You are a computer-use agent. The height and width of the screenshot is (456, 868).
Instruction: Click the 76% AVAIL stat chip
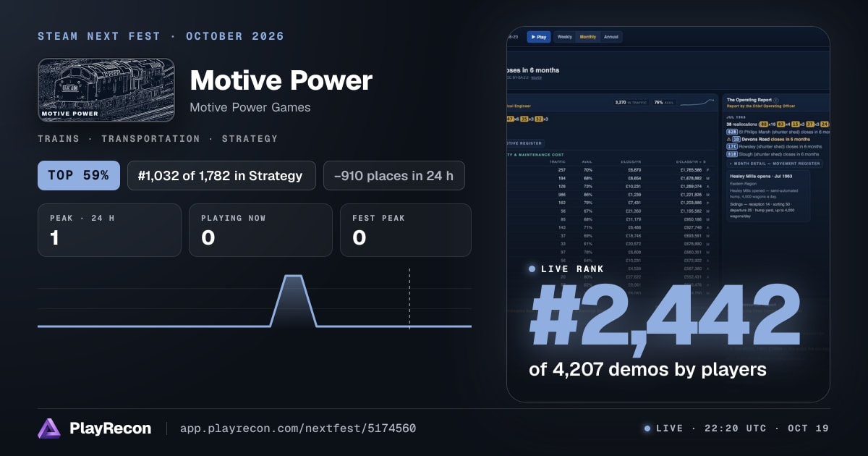coord(664,103)
